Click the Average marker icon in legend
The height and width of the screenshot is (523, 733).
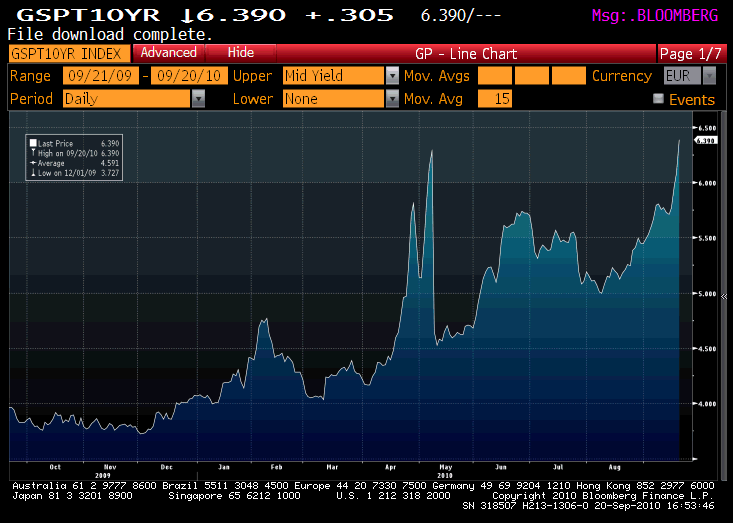pos(33,161)
